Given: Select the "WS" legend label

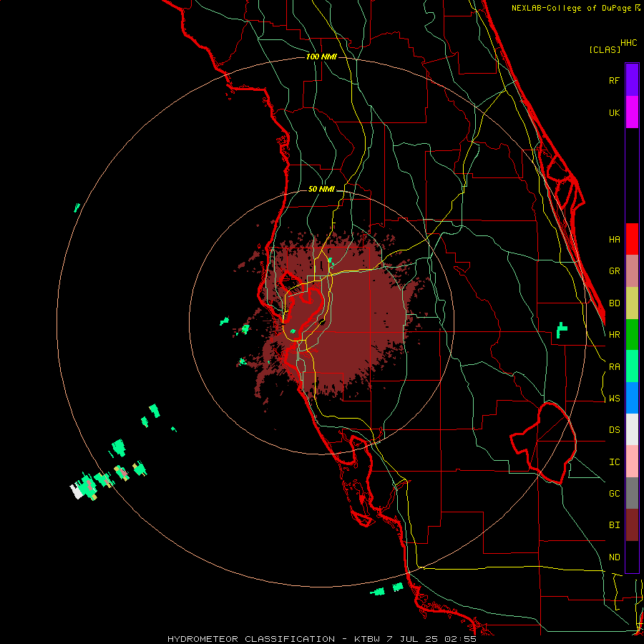Looking at the screenshot, I should (614, 399).
